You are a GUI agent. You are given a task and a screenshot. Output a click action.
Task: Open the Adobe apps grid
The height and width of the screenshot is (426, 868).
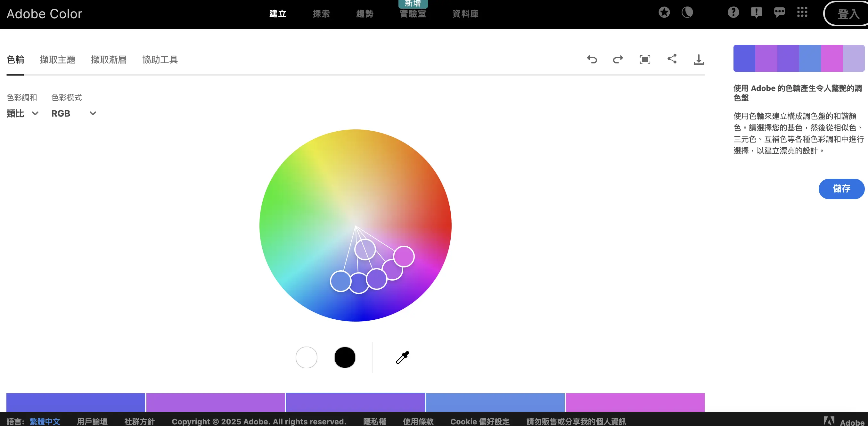pyautogui.click(x=803, y=13)
